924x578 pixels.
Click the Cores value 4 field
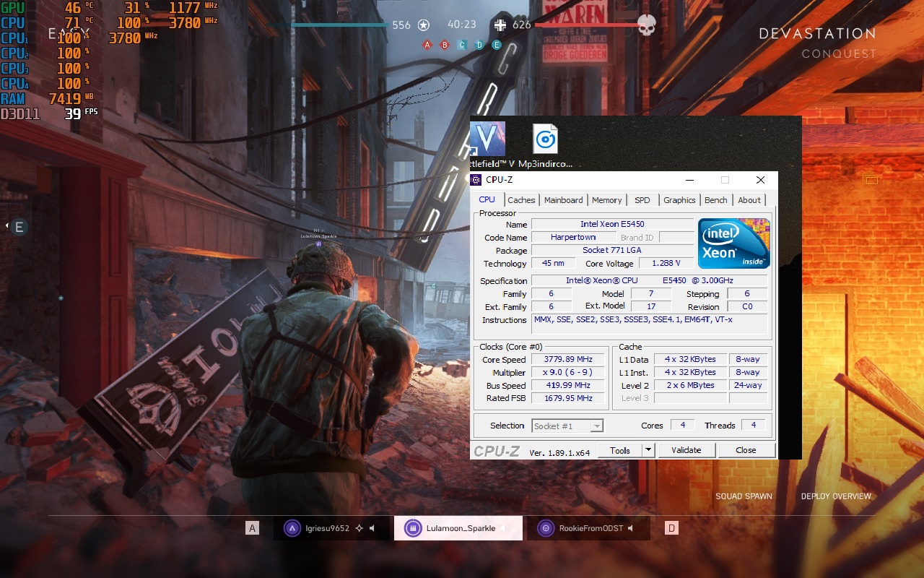pos(683,425)
